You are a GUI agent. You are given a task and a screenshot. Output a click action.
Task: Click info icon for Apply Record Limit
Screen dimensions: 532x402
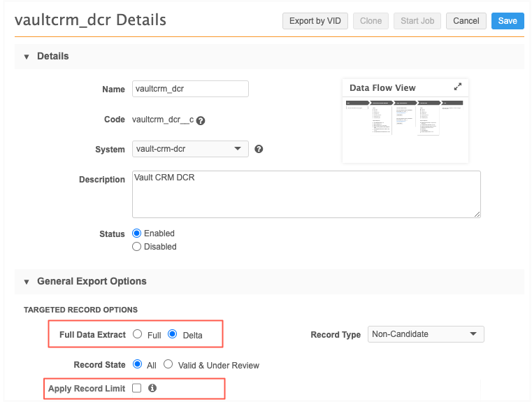pyautogui.click(x=152, y=388)
